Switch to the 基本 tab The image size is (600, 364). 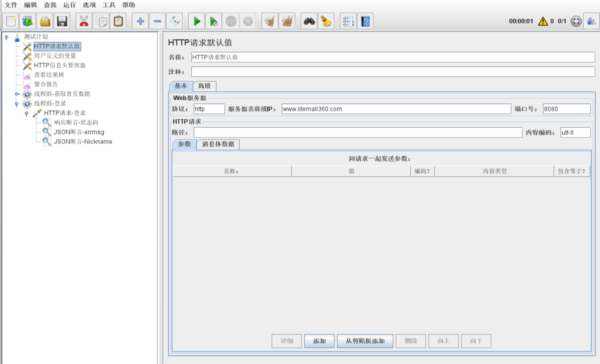tap(181, 86)
